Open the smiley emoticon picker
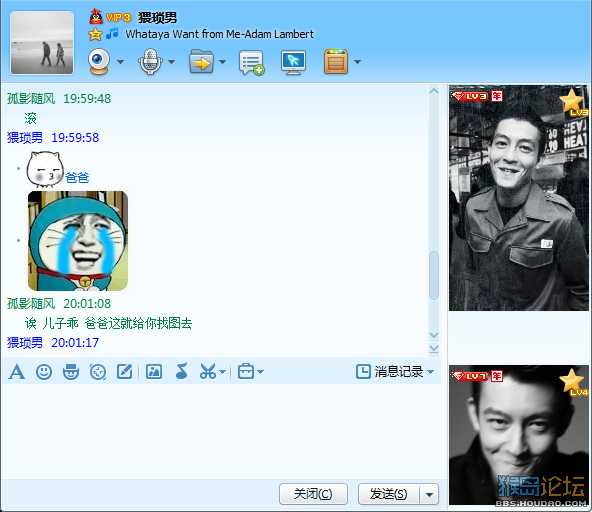The height and width of the screenshot is (512, 592). [44, 372]
